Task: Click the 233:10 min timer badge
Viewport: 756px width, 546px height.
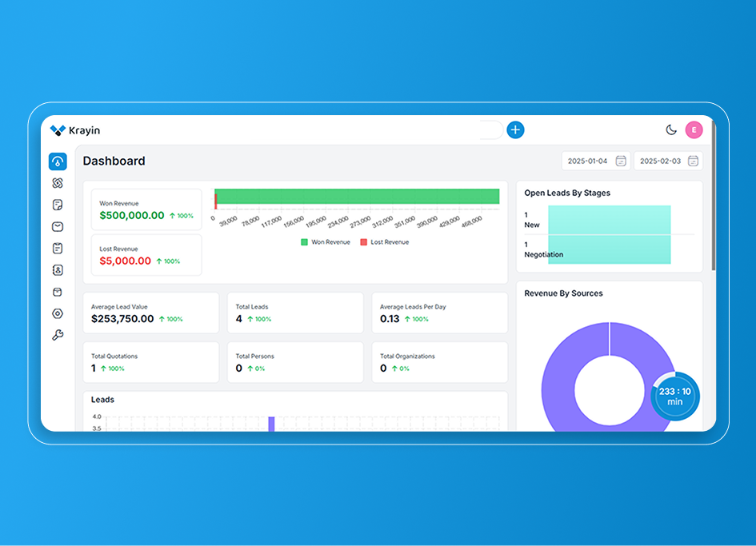Action: 675,395
